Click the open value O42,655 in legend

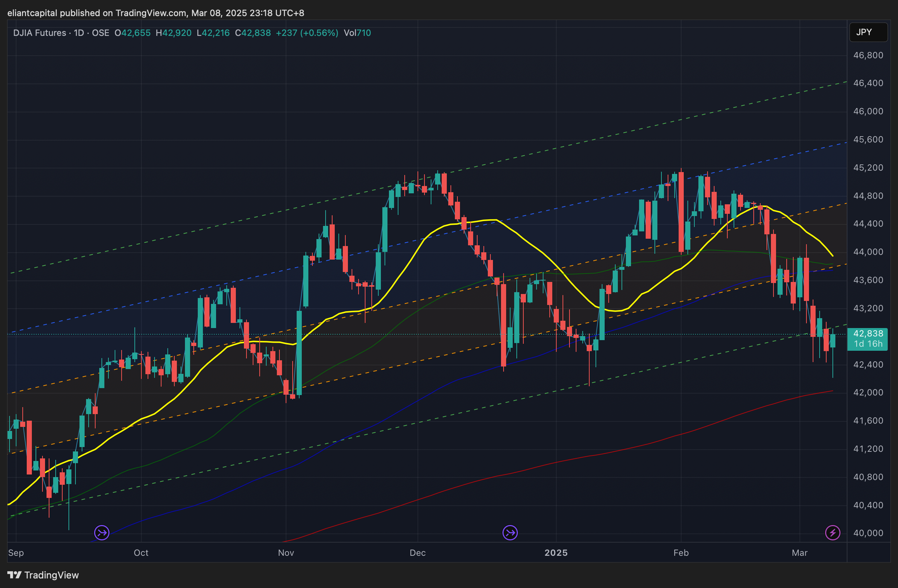(133, 33)
